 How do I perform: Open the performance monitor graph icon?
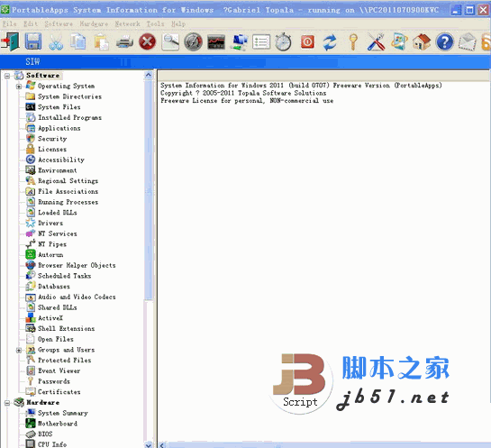point(216,42)
